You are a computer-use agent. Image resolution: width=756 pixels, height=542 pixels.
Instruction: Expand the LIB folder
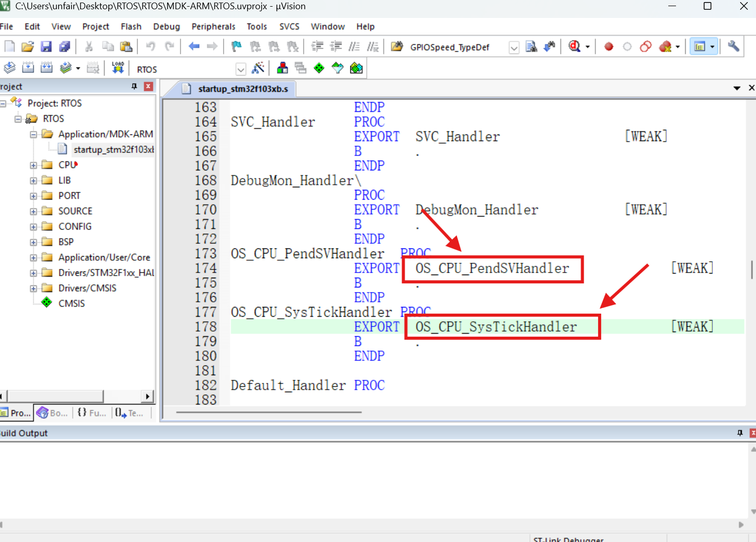pos(33,181)
